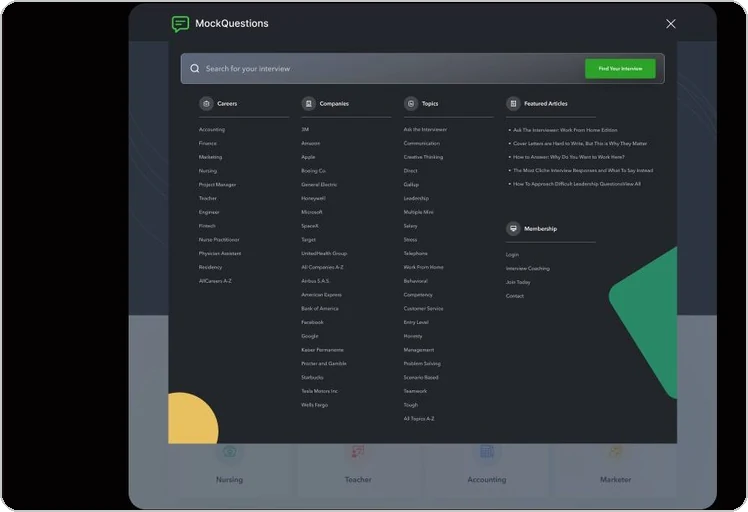Open the Contact link under Membership
Screen dimensions: 748x512
pyautogui.click(x=515, y=296)
